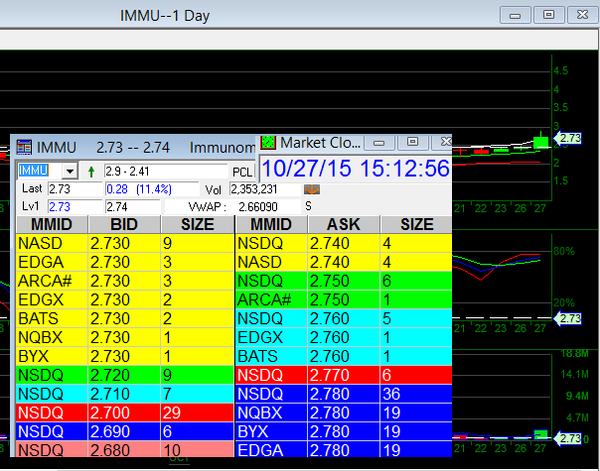Screen dimensions: 600x471
Task: Open the IMMU symbol dropdown arrow
Action: coord(69,172)
